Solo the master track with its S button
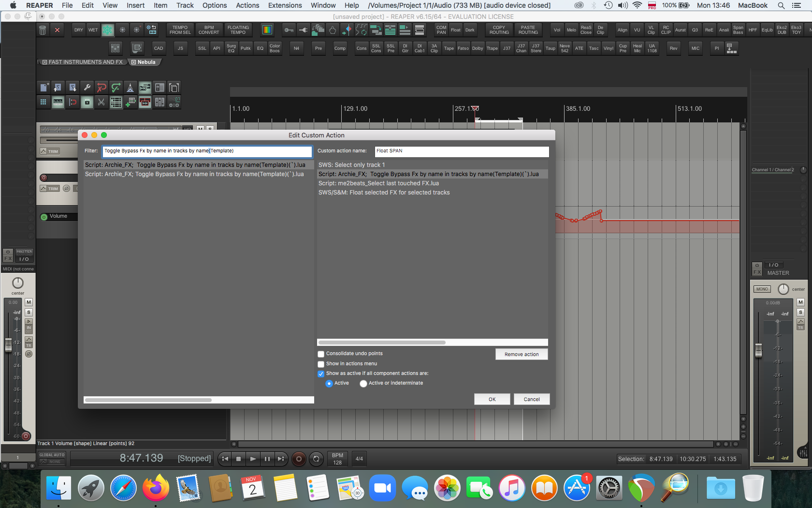 (800, 313)
